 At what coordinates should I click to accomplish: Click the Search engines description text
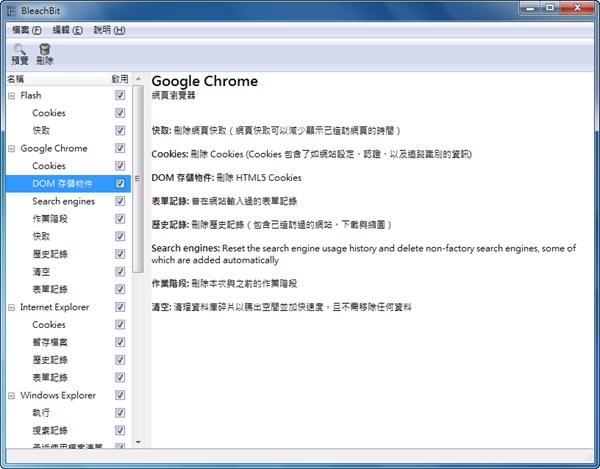tap(364, 254)
